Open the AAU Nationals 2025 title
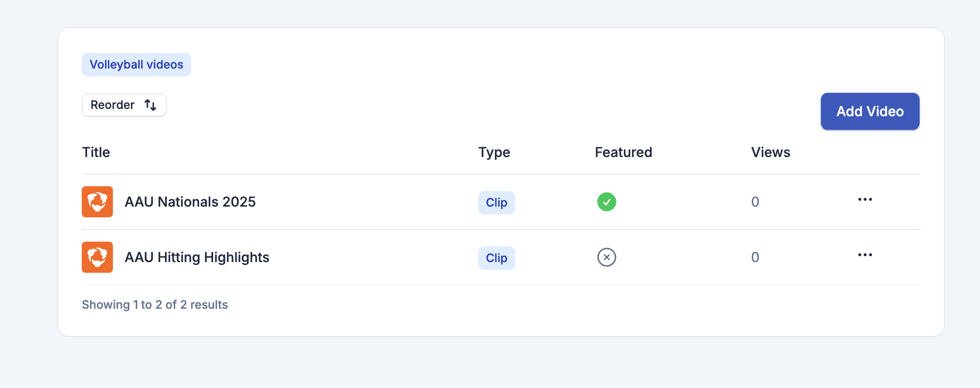 (190, 202)
